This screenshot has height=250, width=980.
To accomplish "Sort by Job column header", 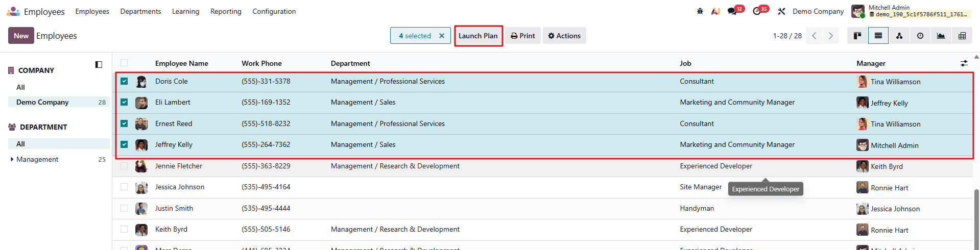I will click(685, 63).
